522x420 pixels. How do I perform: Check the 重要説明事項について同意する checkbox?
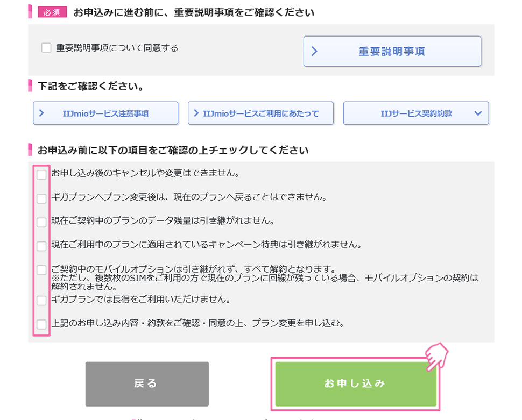(x=46, y=48)
